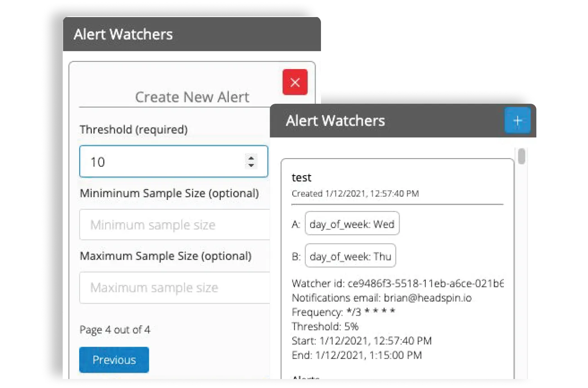Grab the Alert Watchers list scrollbar thumb
Image resolution: width=588 pixels, height=388 pixels.
521,156
